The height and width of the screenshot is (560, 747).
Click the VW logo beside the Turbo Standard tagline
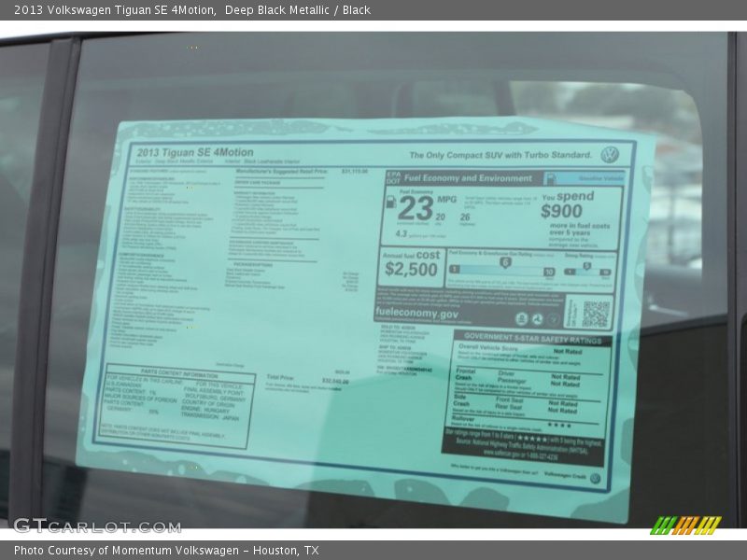pyautogui.click(x=610, y=155)
